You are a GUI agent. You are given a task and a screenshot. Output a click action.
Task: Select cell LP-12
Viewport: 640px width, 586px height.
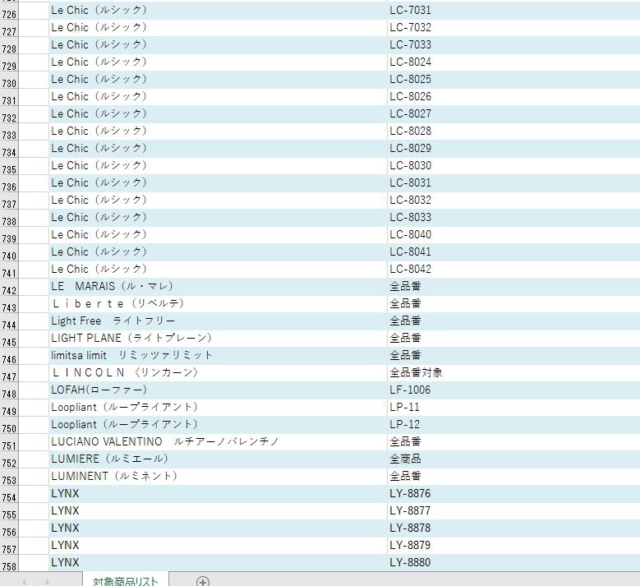click(513, 424)
